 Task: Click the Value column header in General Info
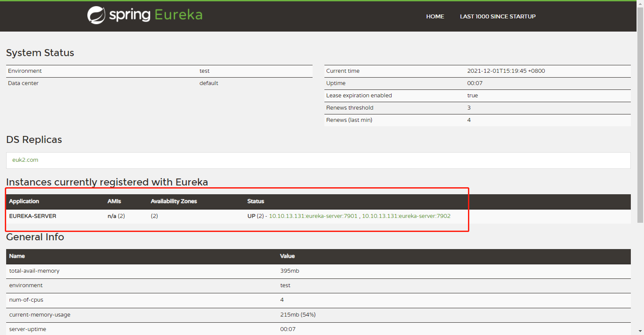point(288,256)
